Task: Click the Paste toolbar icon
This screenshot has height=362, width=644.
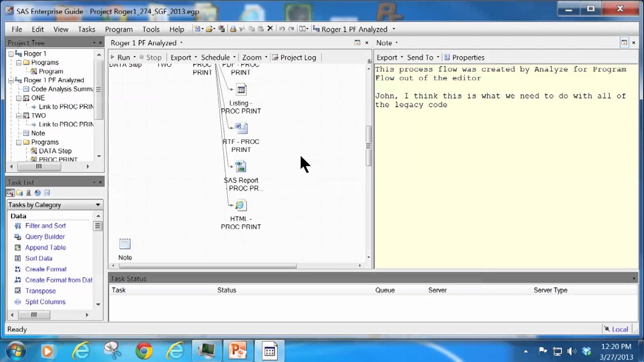Action: point(261,29)
